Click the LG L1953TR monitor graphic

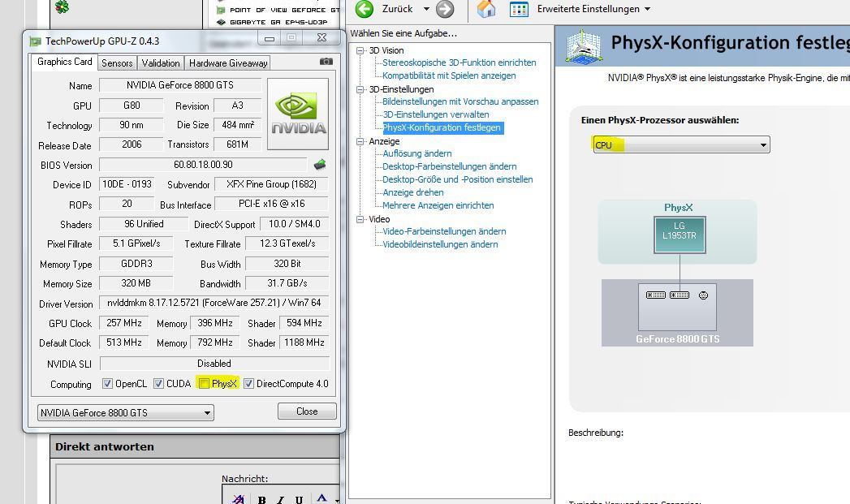[680, 235]
